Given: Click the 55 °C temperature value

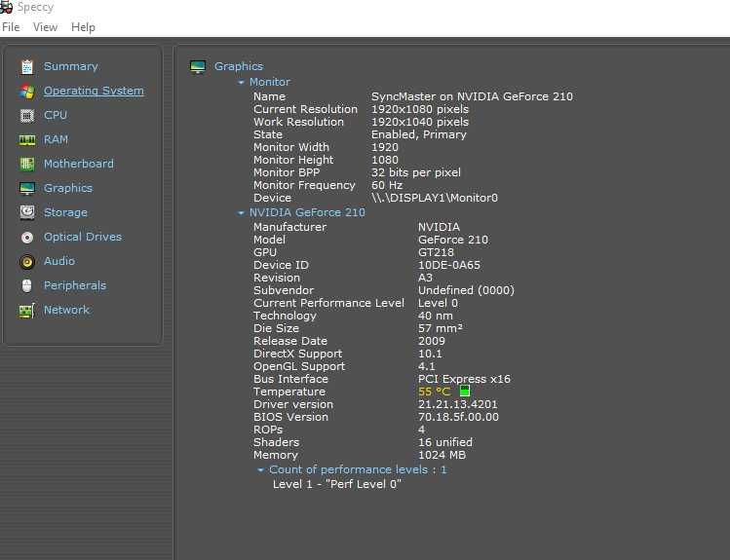Looking at the screenshot, I should tap(435, 392).
